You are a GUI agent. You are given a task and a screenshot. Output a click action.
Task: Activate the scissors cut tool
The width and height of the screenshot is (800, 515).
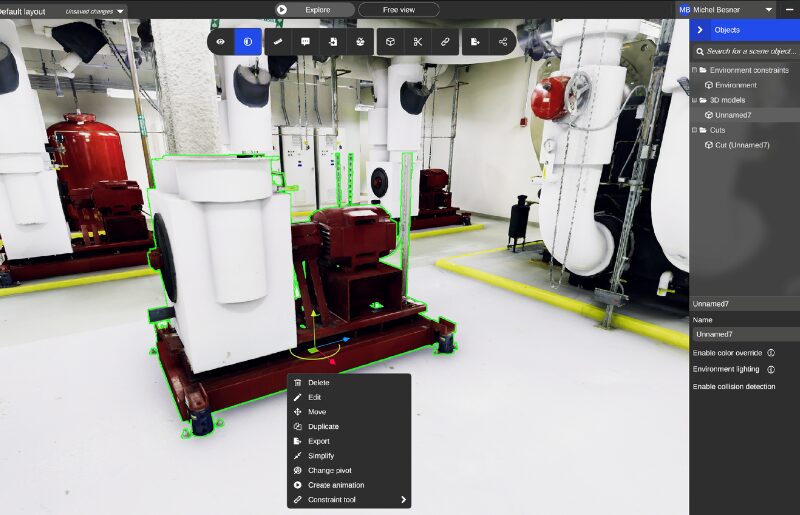pos(418,42)
